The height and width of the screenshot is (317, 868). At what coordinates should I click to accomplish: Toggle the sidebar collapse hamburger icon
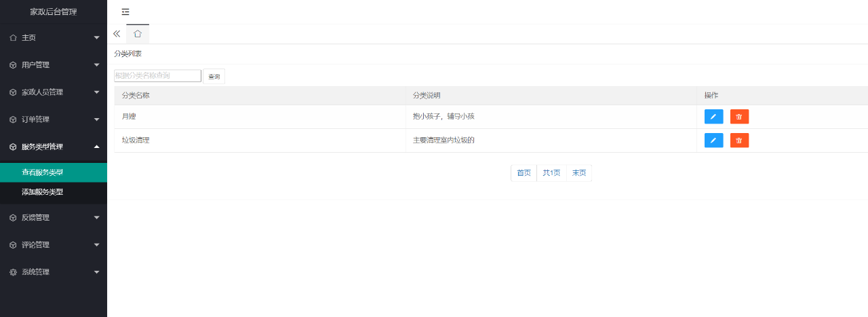[x=125, y=12]
